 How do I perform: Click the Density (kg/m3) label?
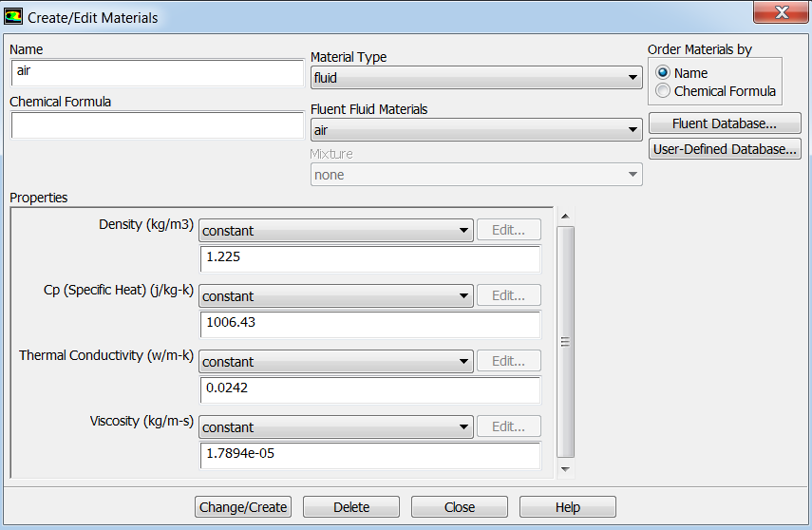tap(146, 224)
